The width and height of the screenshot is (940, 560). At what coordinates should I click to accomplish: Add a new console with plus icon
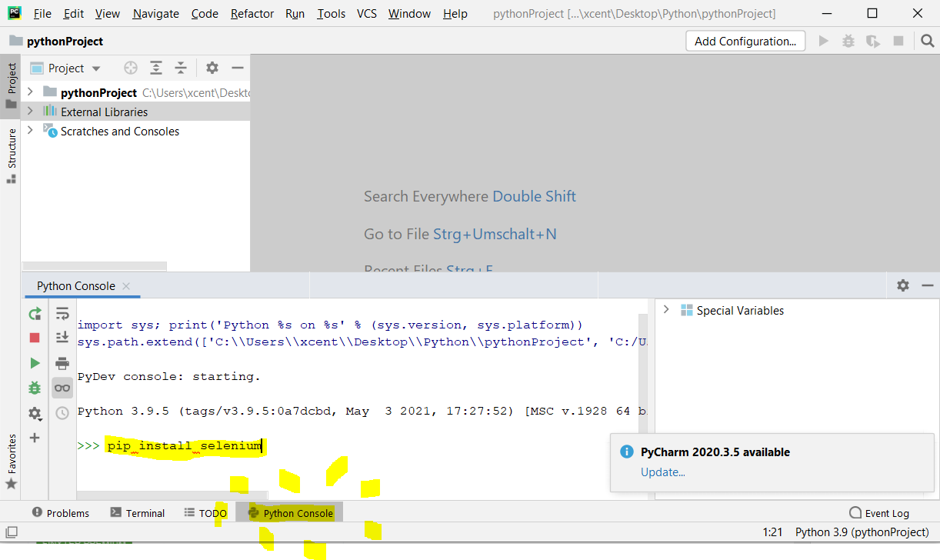pos(35,438)
